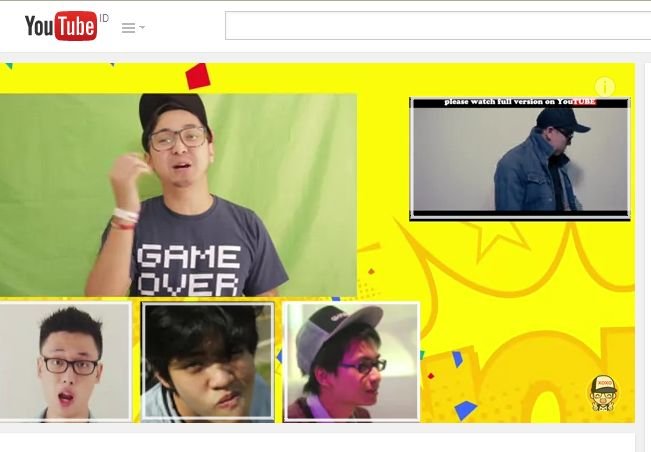Click the presenter's glasses in the main clip
Image resolution: width=651 pixels, height=452 pixels.
pyautogui.click(x=178, y=138)
